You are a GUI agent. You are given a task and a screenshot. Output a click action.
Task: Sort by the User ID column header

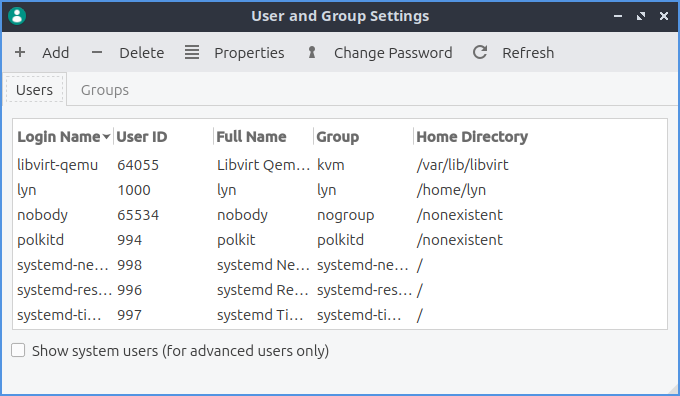tap(142, 137)
